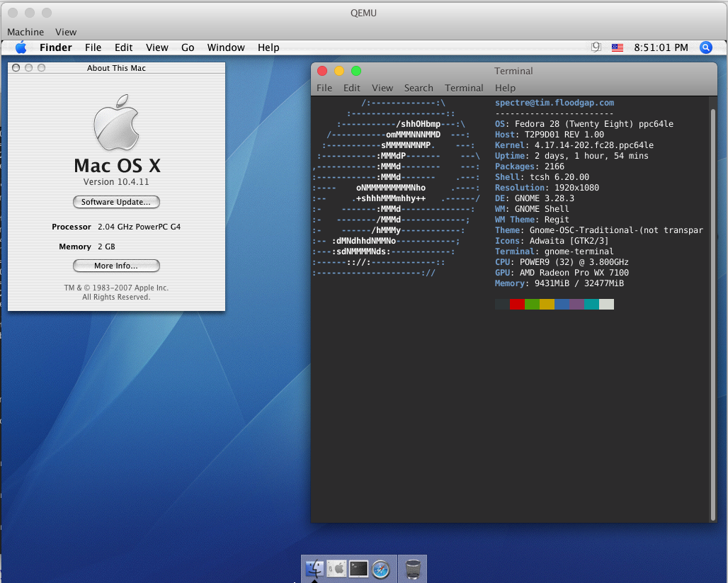Launch Terminal from the Dock

[x=359, y=569]
